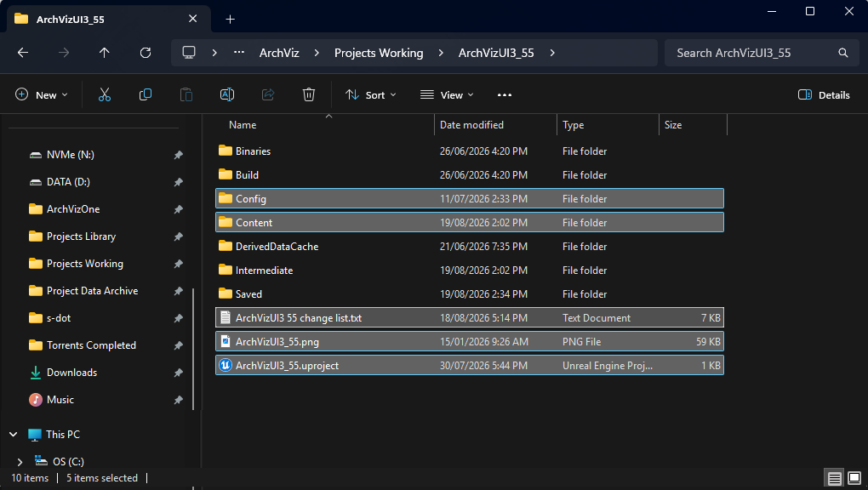Screen dimensions: 868x490
Task: Click the Unreal Engine uproject file icon
Action: [226, 366]
